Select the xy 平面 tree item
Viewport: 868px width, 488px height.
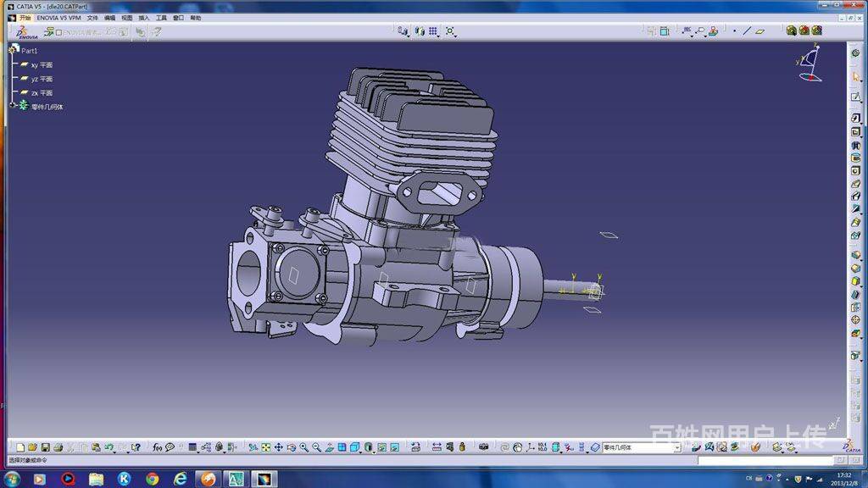[42, 64]
